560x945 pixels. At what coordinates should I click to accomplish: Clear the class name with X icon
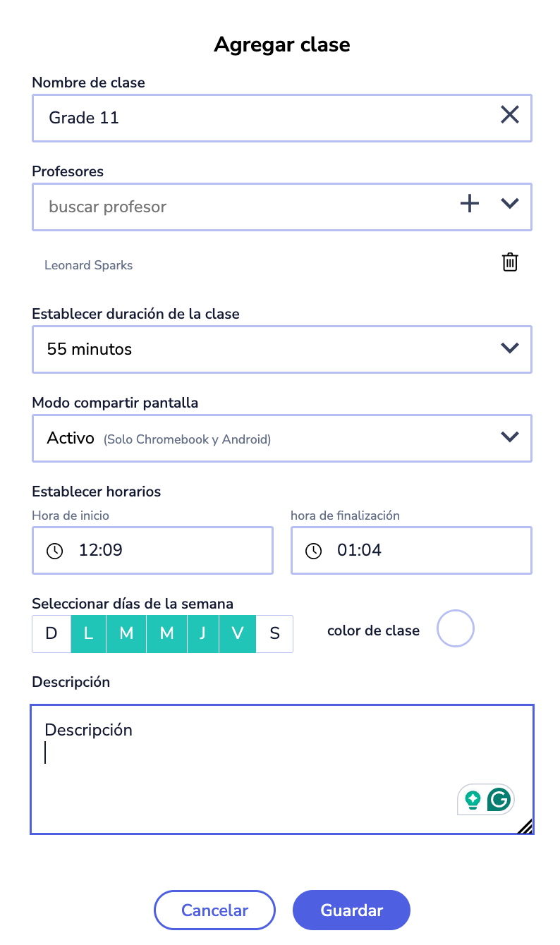click(509, 115)
